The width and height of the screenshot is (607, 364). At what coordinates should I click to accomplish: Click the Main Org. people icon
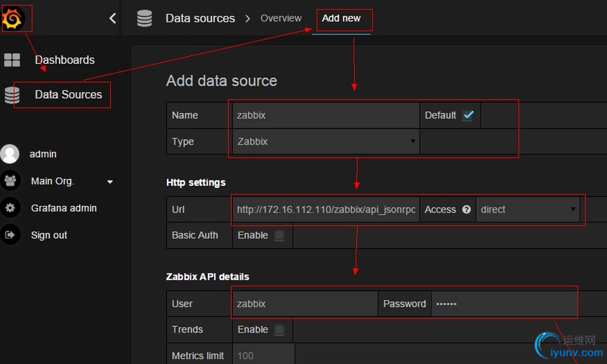pos(11,181)
